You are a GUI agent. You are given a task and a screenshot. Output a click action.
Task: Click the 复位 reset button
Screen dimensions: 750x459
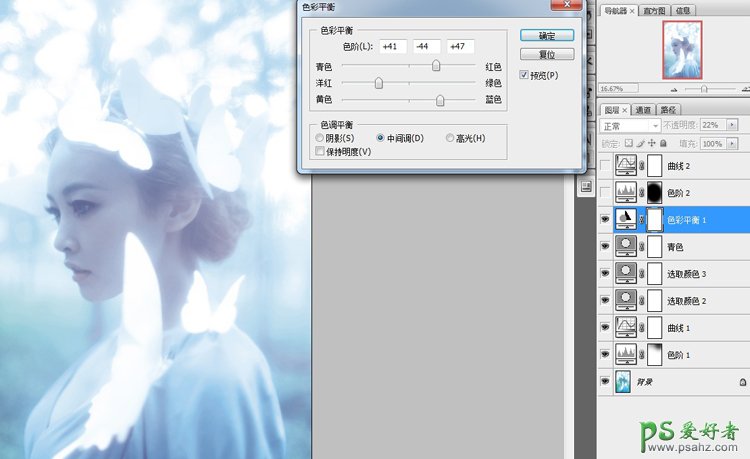[x=546, y=54]
